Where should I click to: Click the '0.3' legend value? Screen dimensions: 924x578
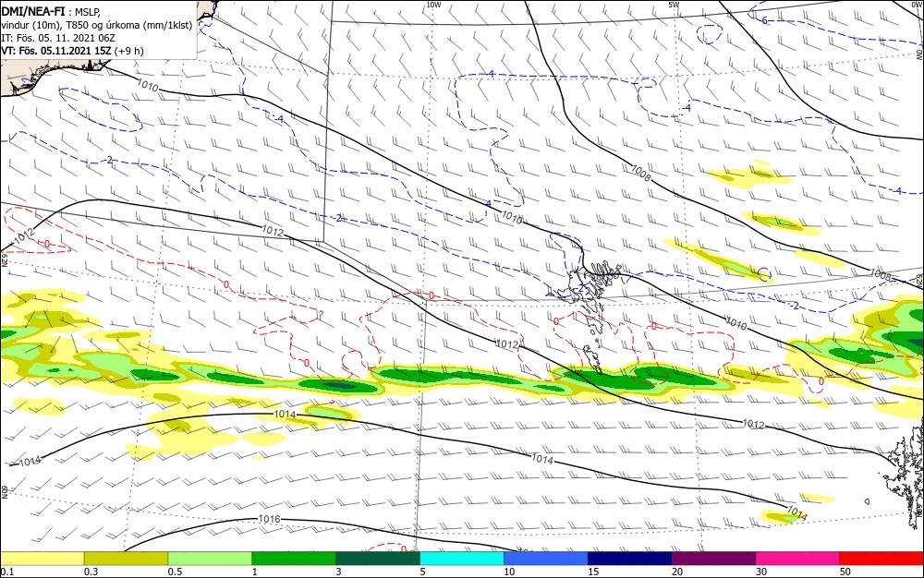pyautogui.click(x=91, y=572)
